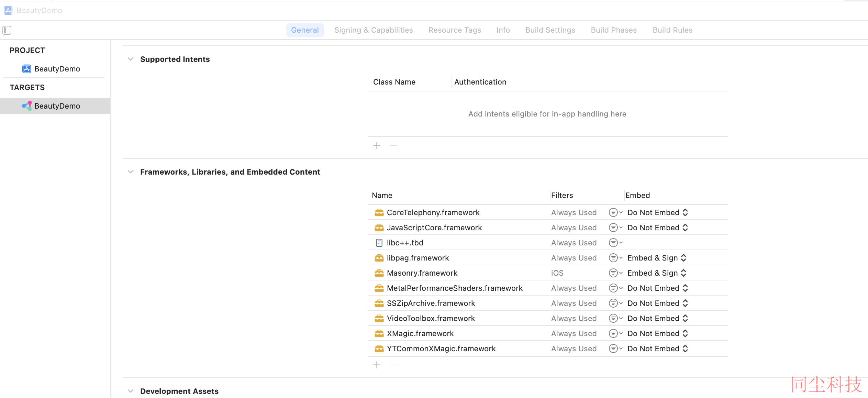Open platform filter for JavaScriptCore.framework
The height and width of the screenshot is (398, 868).
click(615, 228)
